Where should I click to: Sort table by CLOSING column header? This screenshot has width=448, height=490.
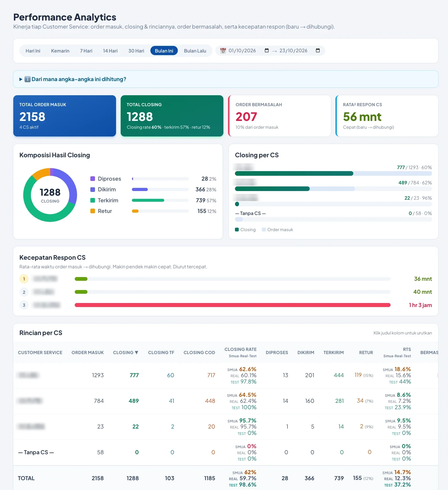pos(126,352)
